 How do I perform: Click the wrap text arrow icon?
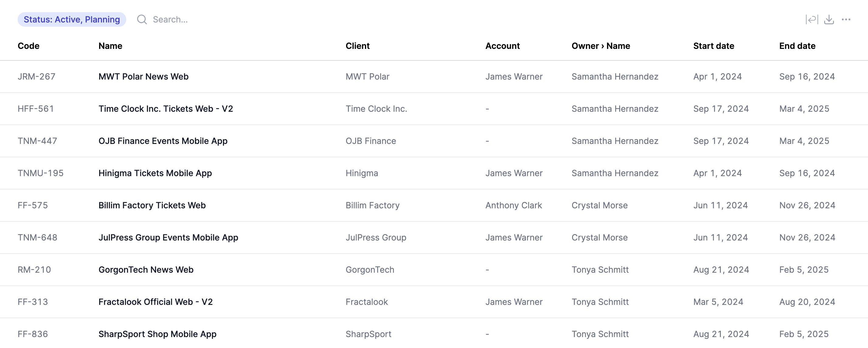pyautogui.click(x=812, y=19)
